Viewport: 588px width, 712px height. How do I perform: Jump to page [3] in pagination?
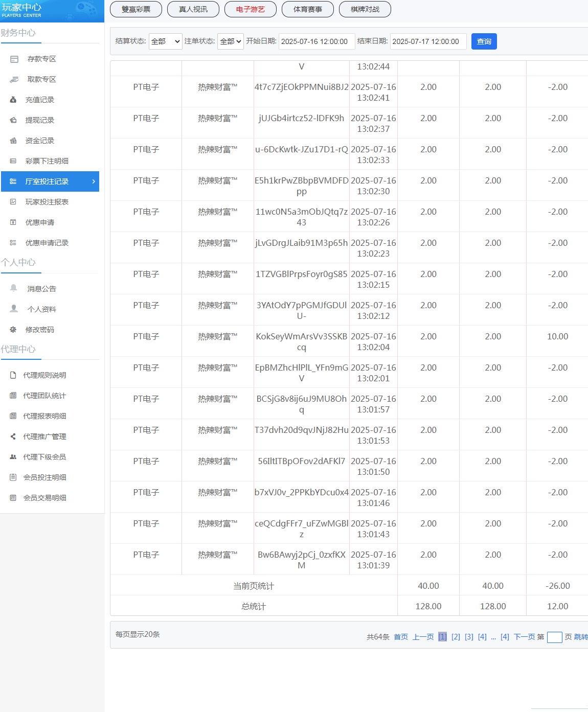[469, 637]
